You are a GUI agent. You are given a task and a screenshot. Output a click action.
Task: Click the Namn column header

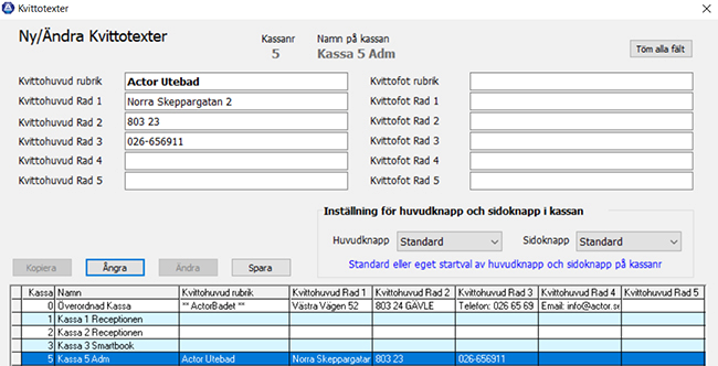coord(117,293)
